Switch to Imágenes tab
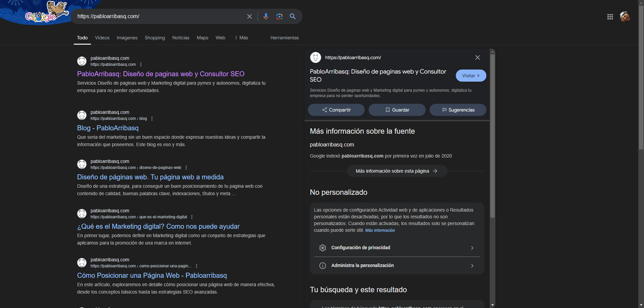 (x=127, y=38)
